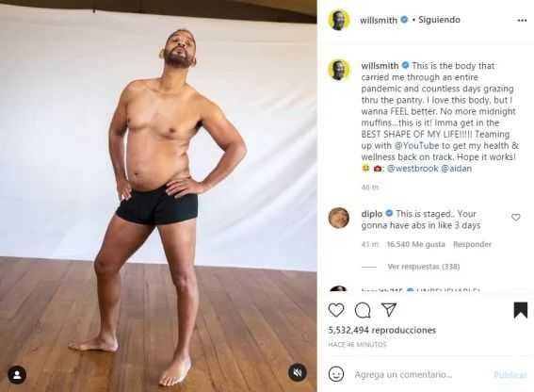Image resolution: width=534 pixels, height=392 pixels.
Task: Click willsmith profile picture in header
Action: (x=338, y=20)
